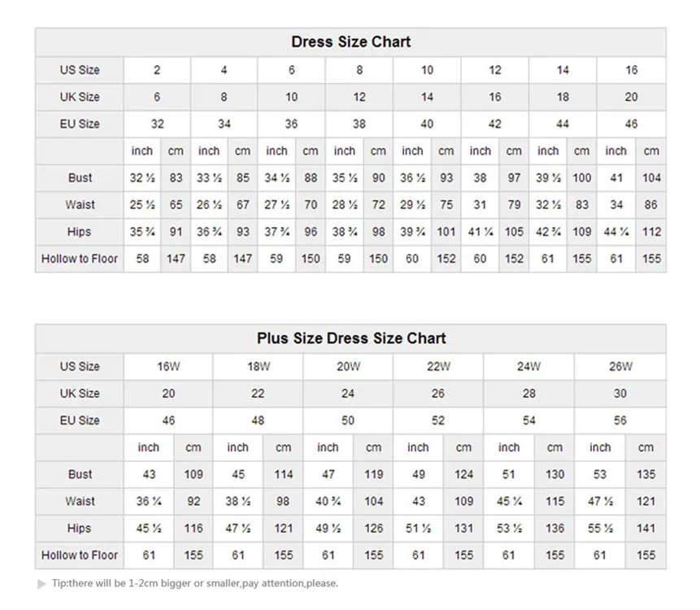700x610 pixels.
Task: Click the Dress Size Chart title
Action: (x=350, y=41)
